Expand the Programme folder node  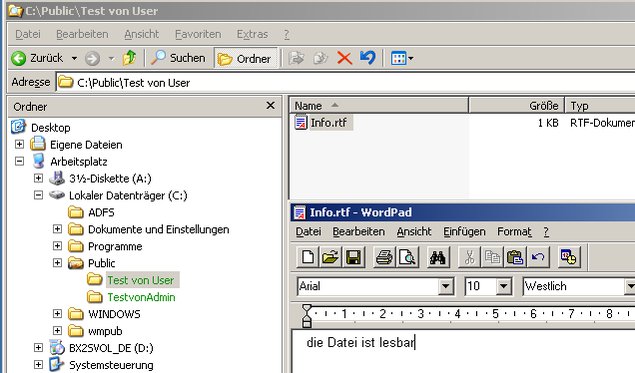pos(57,246)
